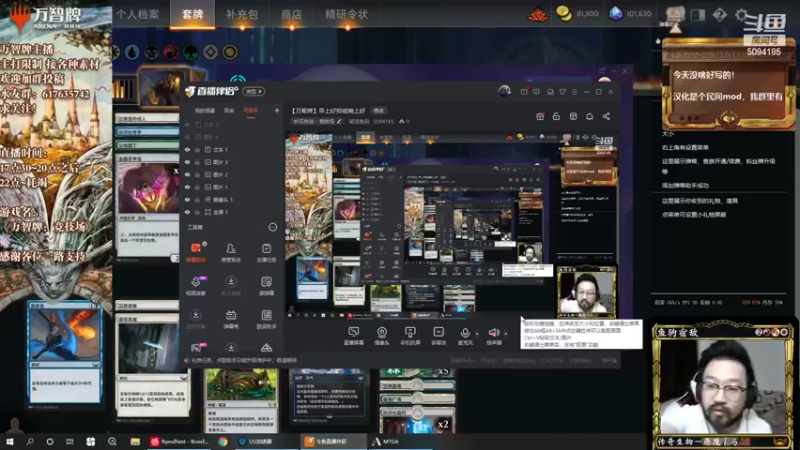Viewport: 800px width, 450px height.
Task: Edit stream category with pencil icon
Action: [339, 121]
